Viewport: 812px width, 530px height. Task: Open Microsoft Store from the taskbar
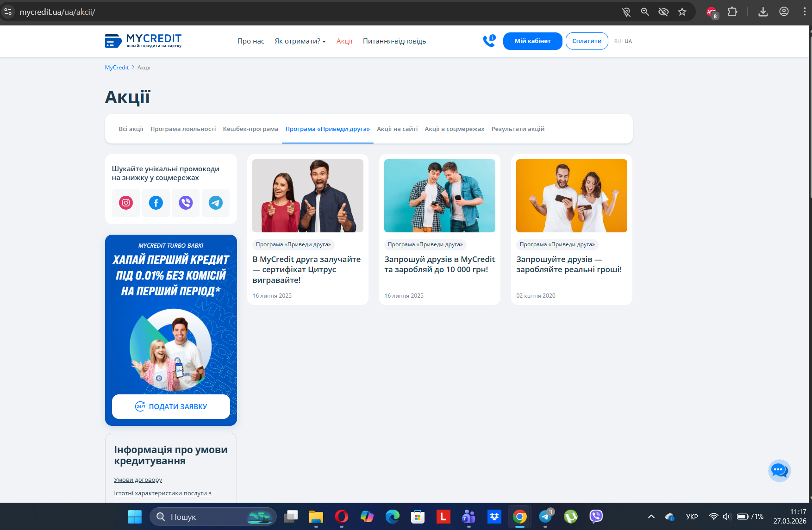pos(418,517)
